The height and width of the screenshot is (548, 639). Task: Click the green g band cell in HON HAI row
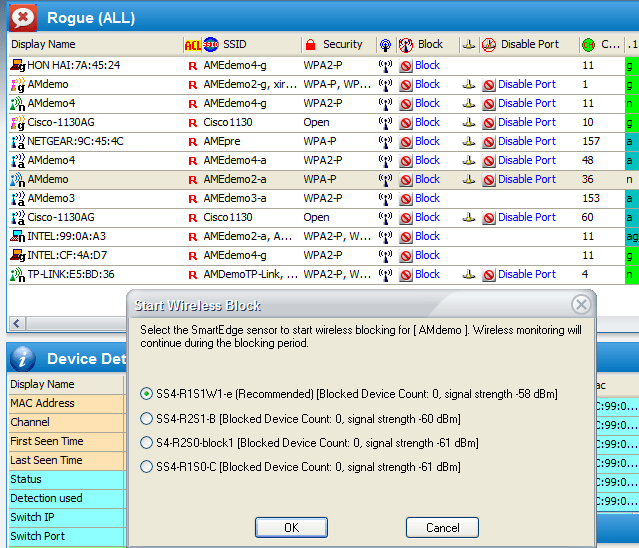coord(632,66)
